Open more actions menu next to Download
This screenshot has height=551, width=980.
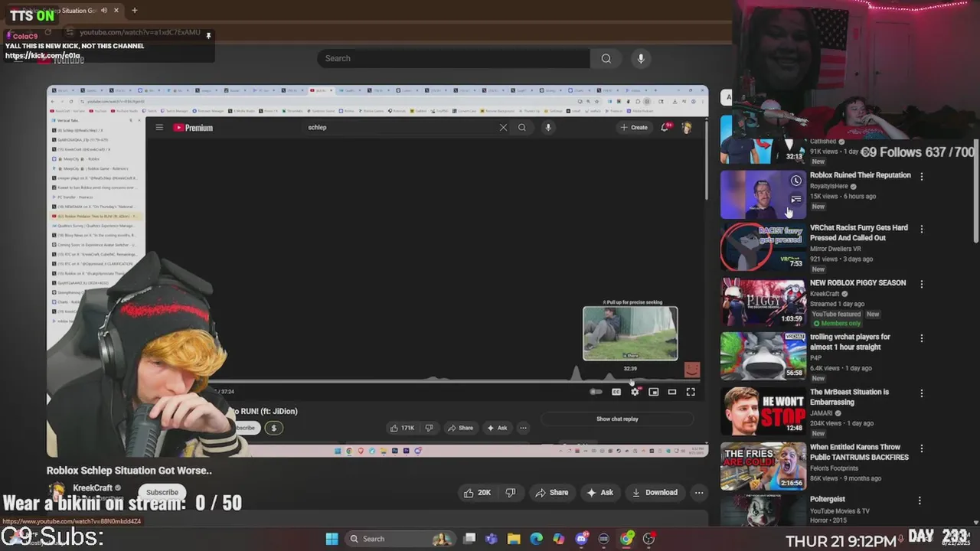[x=699, y=493]
